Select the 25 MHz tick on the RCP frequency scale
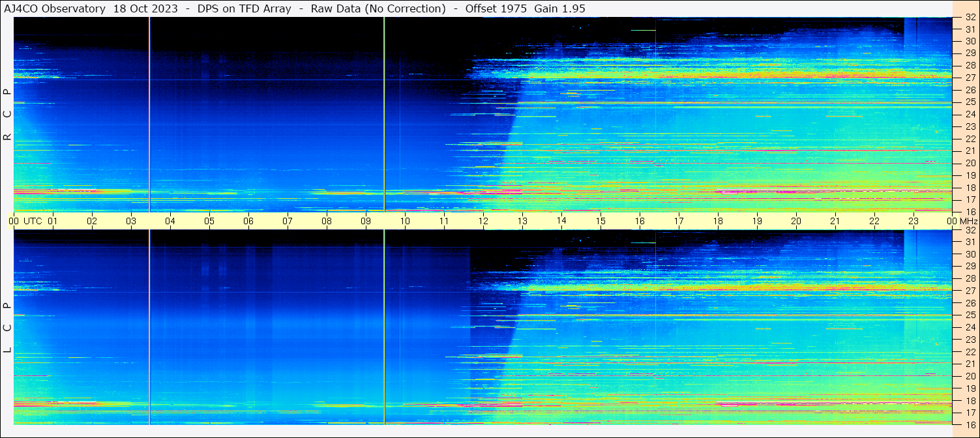 pyautogui.click(x=970, y=102)
